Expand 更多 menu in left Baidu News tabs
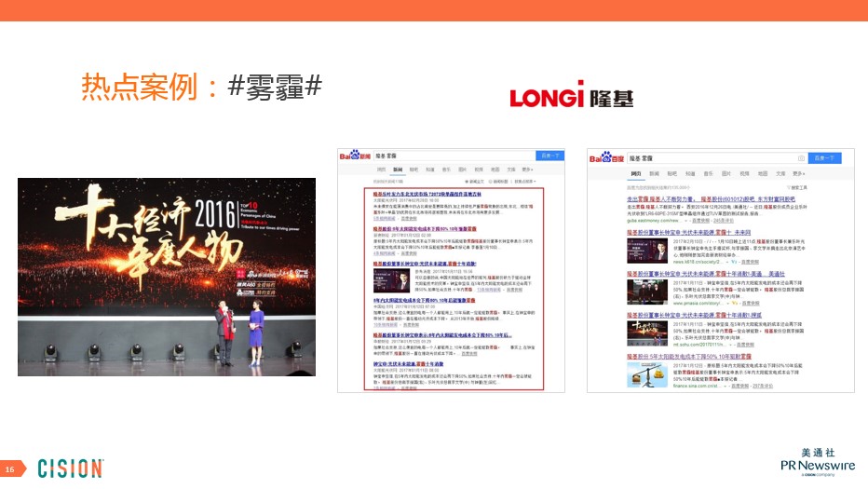The width and height of the screenshot is (868, 489). pos(527,170)
